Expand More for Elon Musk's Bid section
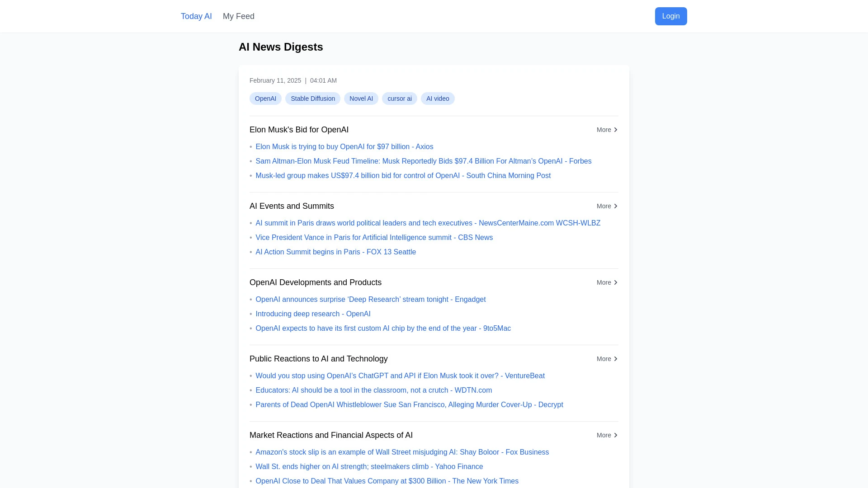 pos(607,130)
